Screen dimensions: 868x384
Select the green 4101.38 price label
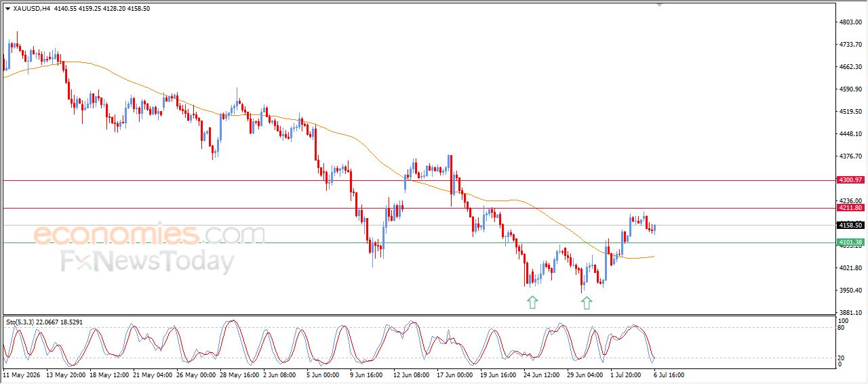click(850, 242)
